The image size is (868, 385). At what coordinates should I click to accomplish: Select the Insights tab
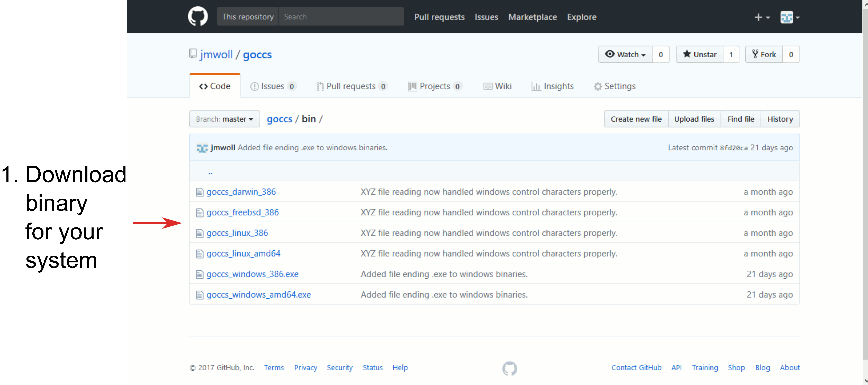pyautogui.click(x=553, y=86)
